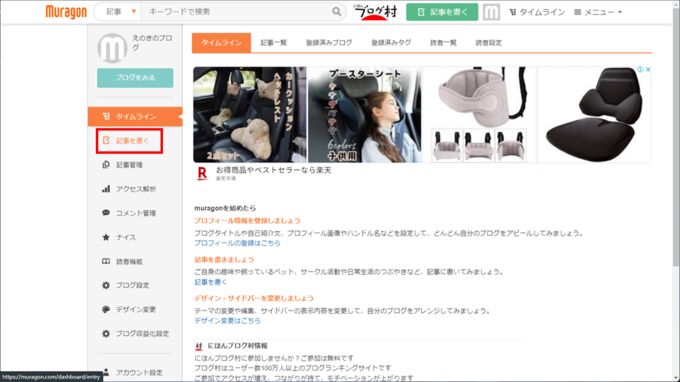Expand the 記事 search category dropdown

point(121,12)
